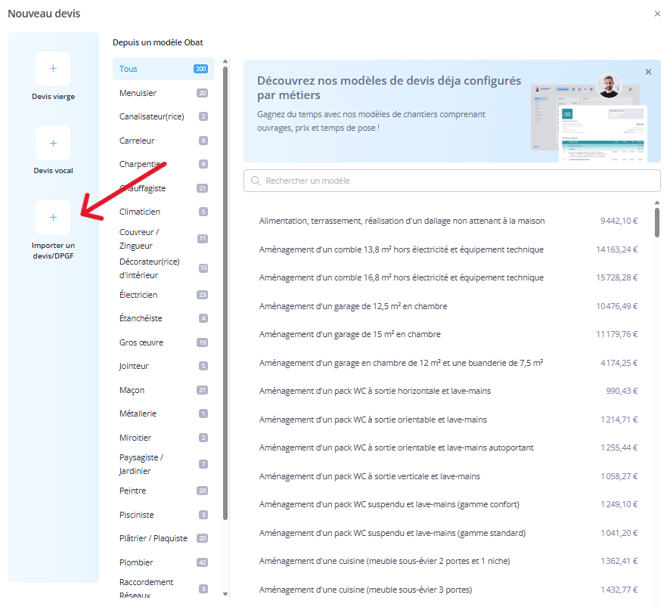Open the Électricien category
Viewport: 670px width, 607px height.
(160, 295)
